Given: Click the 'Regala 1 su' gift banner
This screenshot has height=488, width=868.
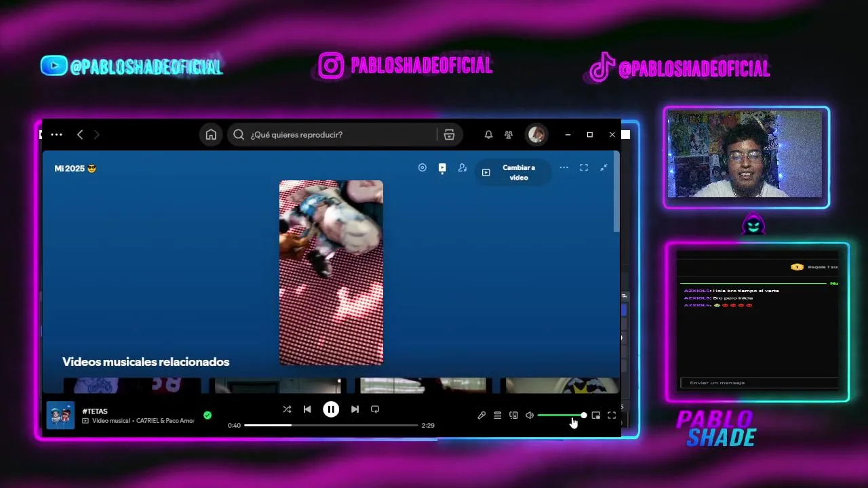Looking at the screenshot, I should click(x=814, y=267).
